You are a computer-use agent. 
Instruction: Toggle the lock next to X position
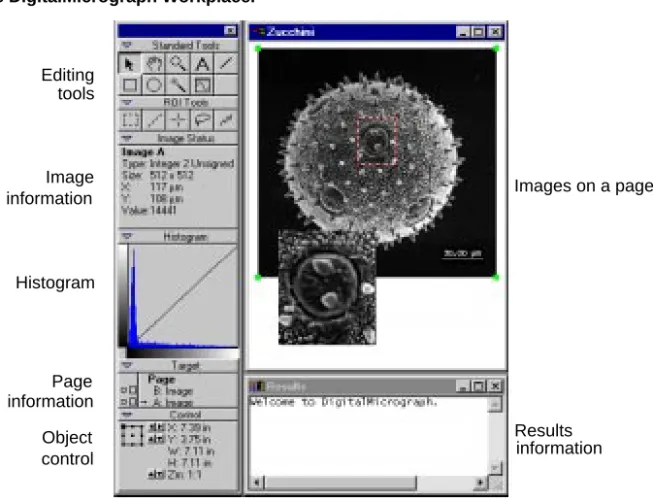coord(157,427)
